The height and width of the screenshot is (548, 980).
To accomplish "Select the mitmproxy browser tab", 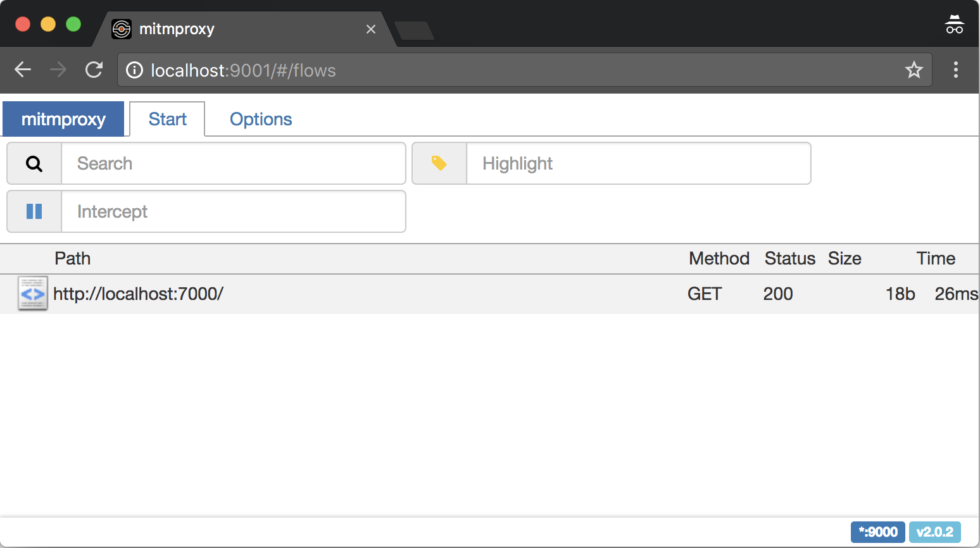I will point(244,29).
